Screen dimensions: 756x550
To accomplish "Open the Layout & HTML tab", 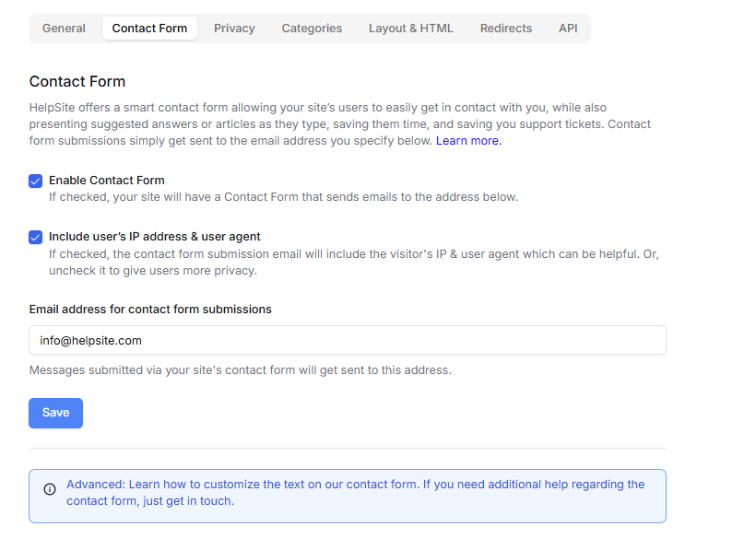I will pyautogui.click(x=411, y=29).
